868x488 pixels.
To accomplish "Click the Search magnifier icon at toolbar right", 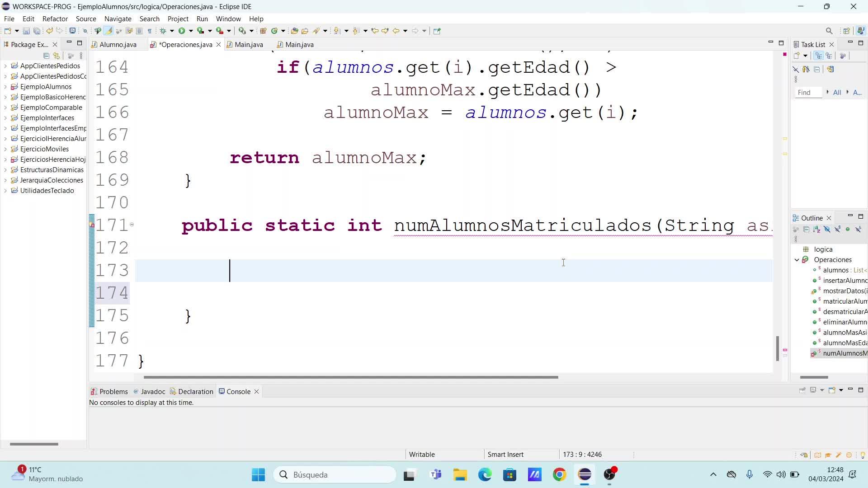I will pos(829,31).
